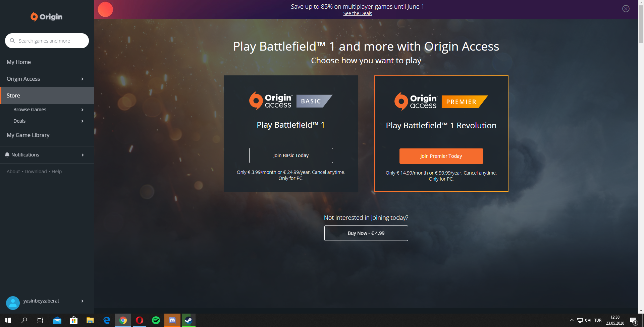This screenshot has width=644, height=327.
Task: Open Microsoft Store from taskbar
Action: [74, 320]
